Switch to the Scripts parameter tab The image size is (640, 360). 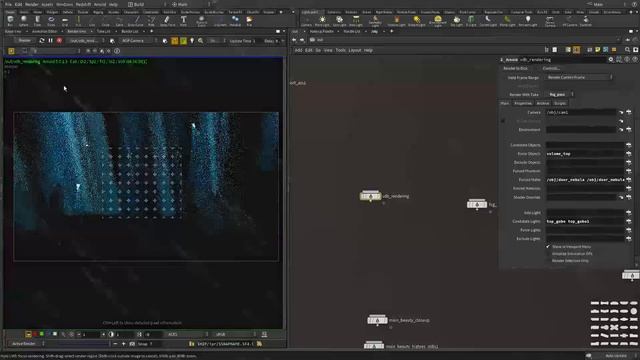pos(560,103)
